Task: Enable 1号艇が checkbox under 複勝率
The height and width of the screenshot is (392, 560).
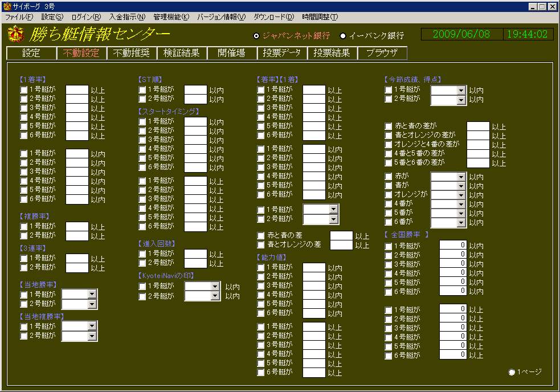Action: point(24,227)
